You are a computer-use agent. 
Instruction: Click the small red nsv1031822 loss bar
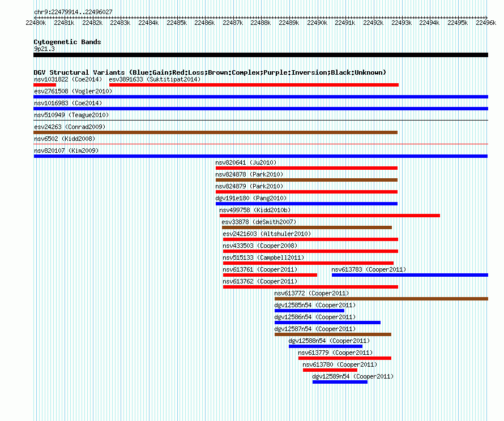pyautogui.click(x=45, y=85)
